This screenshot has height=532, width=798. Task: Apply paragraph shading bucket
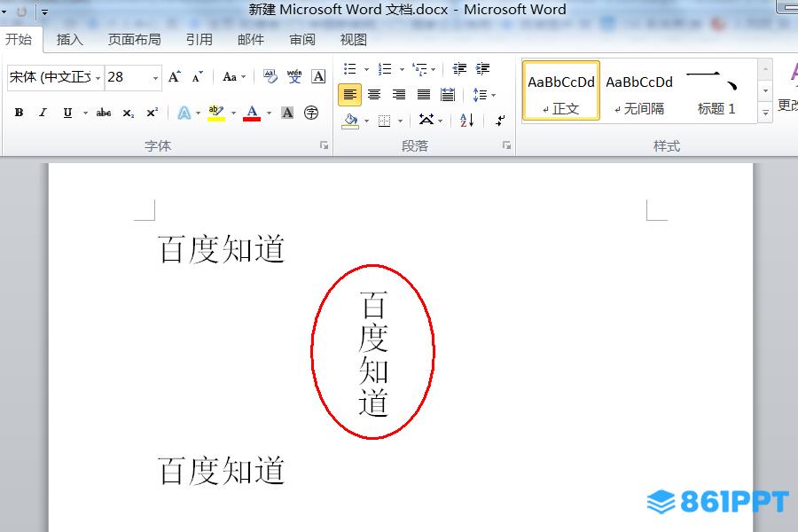[x=350, y=121]
